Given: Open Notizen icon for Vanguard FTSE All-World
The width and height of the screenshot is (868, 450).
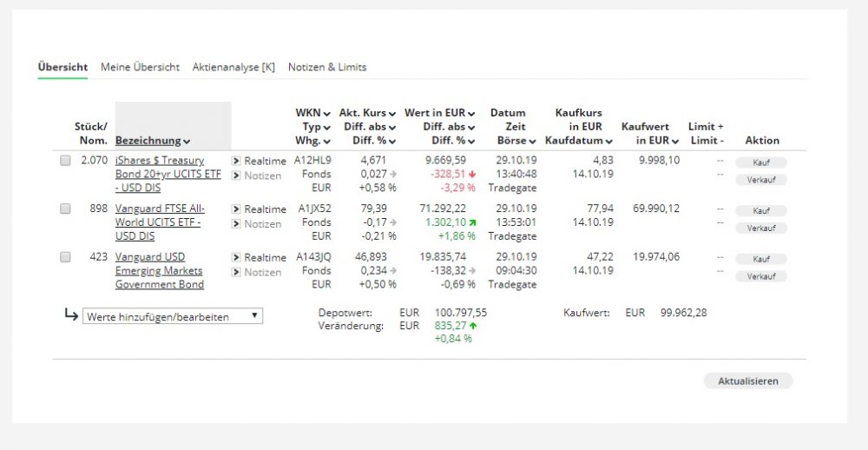Looking at the screenshot, I should pos(235,224).
